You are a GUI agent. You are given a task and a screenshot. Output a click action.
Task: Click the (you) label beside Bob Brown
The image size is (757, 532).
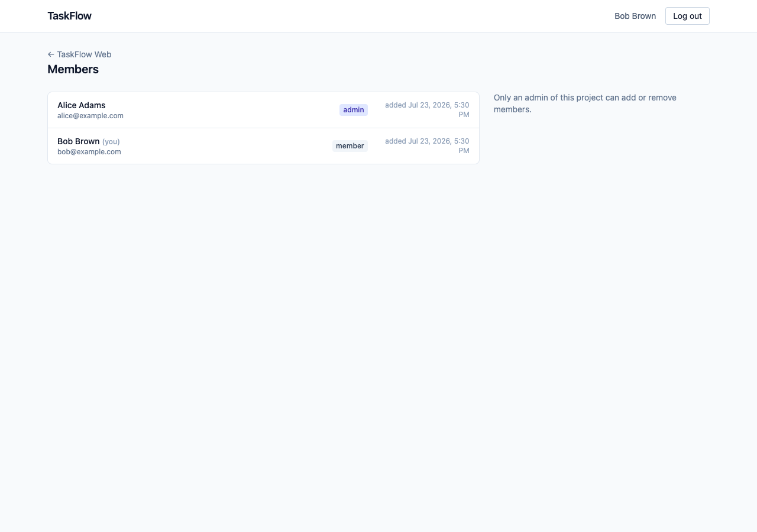pyautogui.click(x=111, y=142)
